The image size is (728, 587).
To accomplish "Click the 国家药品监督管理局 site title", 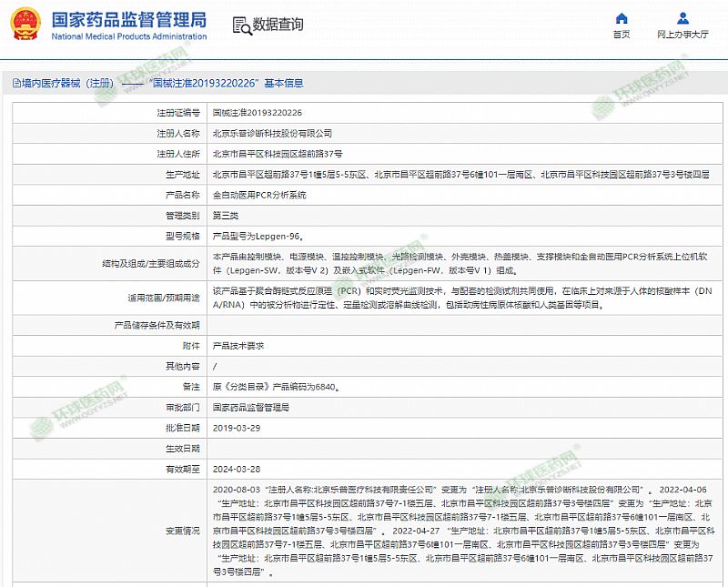I will [127, 19].
